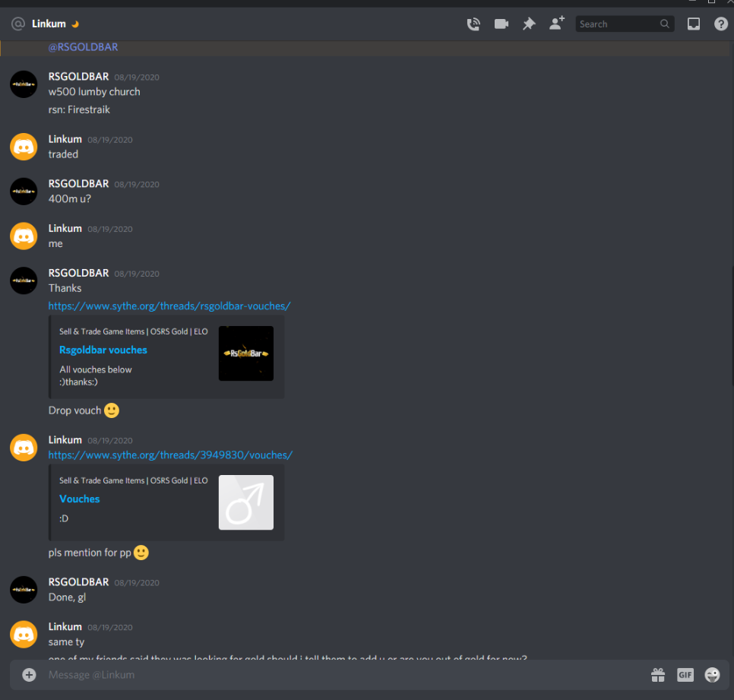The image size is (734, 700).
Task: Click the Thanks message text
Action: 65,288
